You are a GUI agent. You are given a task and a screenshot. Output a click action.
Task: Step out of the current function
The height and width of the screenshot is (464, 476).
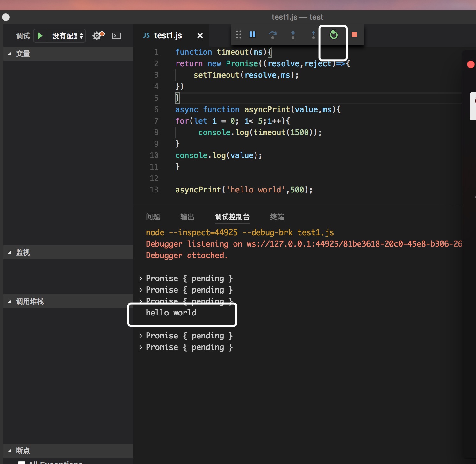[x=313, y=35]
